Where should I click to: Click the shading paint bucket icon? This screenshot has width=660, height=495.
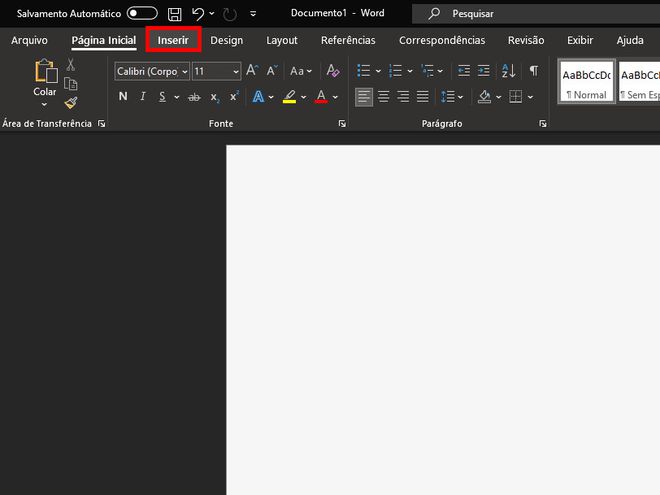coord(484,97)
